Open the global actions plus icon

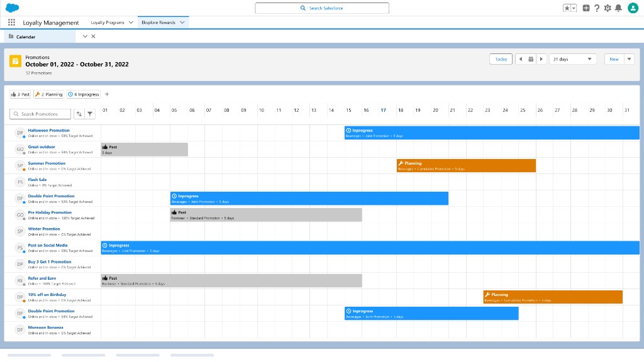click(x=586, y=8)
